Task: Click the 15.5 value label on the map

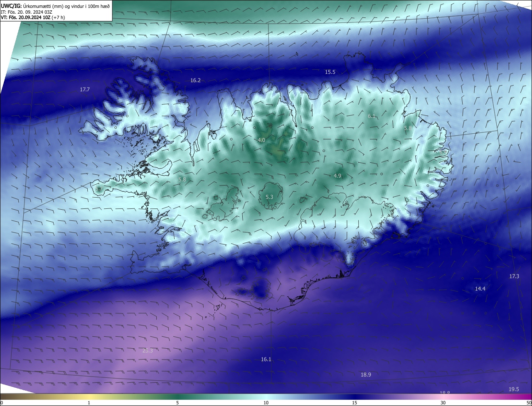Action: point(330,72)
